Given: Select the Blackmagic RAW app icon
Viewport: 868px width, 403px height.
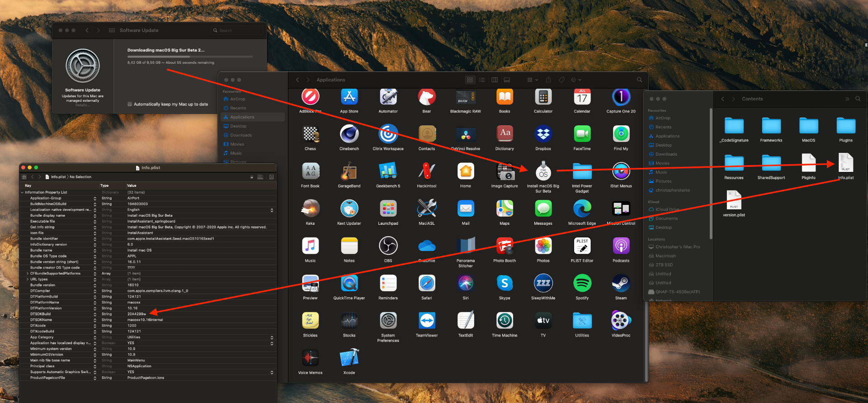Looking at the screenshot, I should (466, 97).
